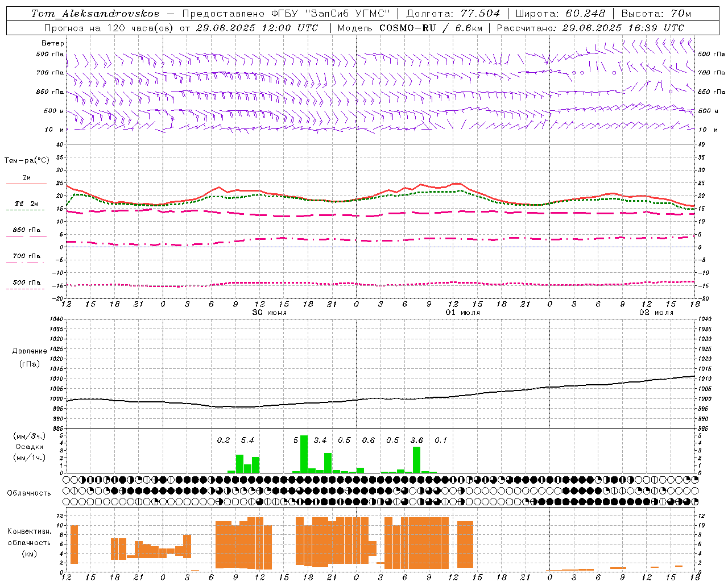Click the station name Tom_Aleksandrovskoe

(96, 14)
